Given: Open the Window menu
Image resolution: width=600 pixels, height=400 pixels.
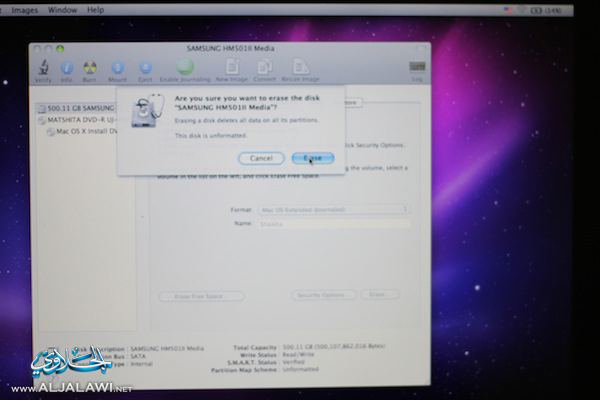Looking at the screenshot, I should [62, 10].
